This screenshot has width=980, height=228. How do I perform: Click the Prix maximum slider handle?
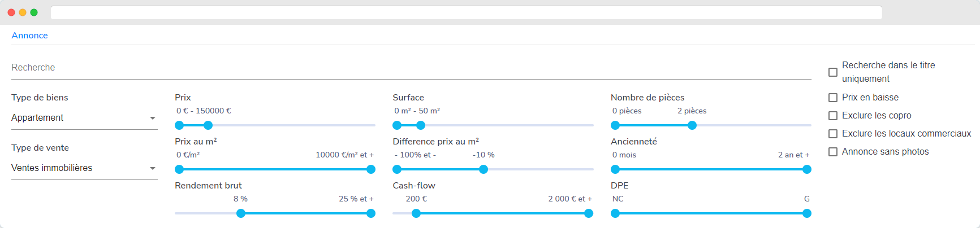[208, 125]
